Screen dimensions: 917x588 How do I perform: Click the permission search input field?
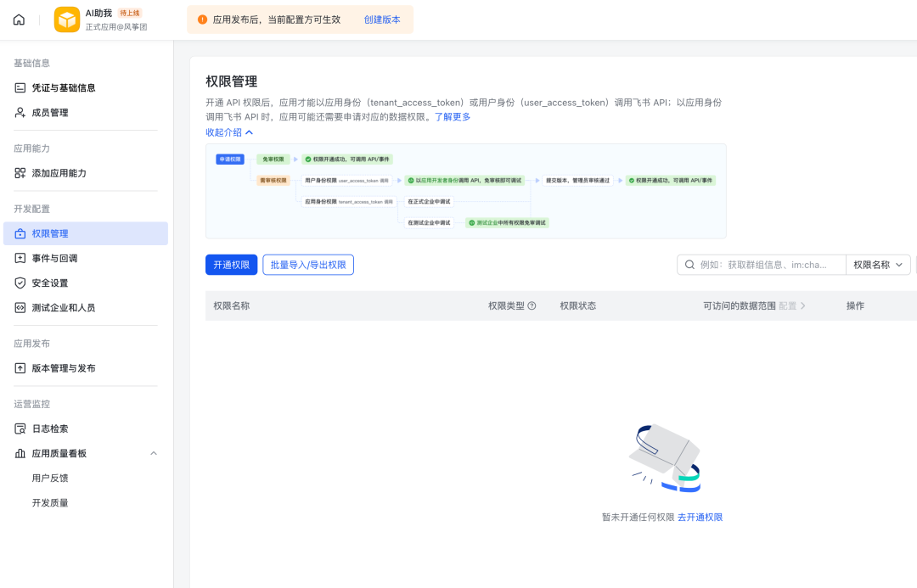pos(764,264)
